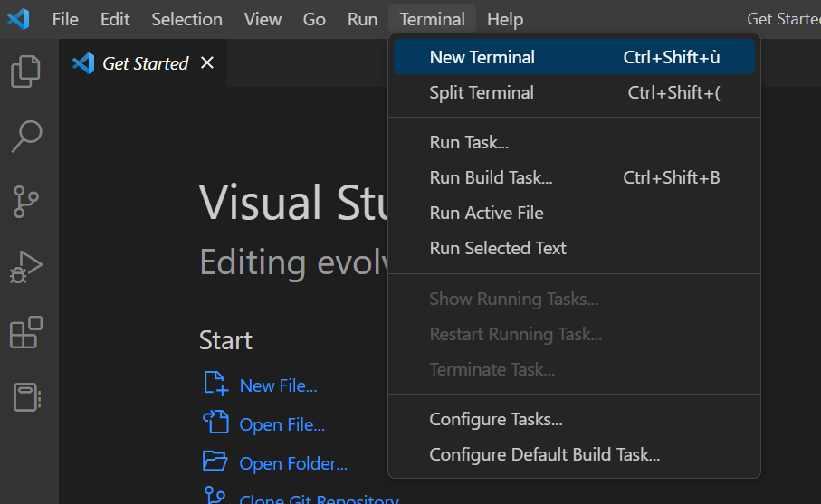
Task: Click the VS Code logo in menu bar
Action: [x=18, y=19]
